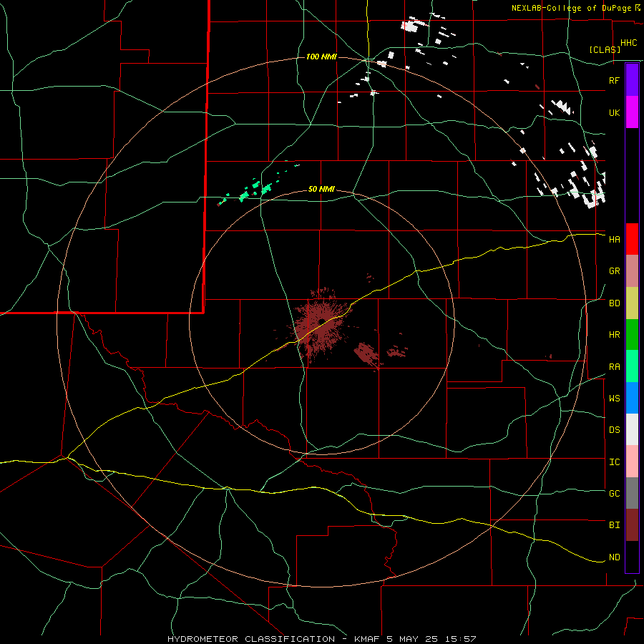Select the GC gray legend swatch

click(x=632, y=493)
